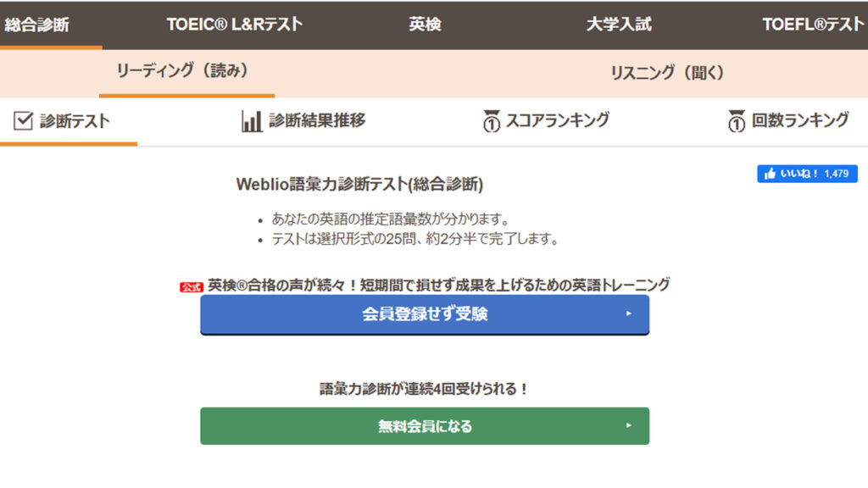Click the medal icon beside 回数ランキング
868x488 pixels.
click(737, 120)
